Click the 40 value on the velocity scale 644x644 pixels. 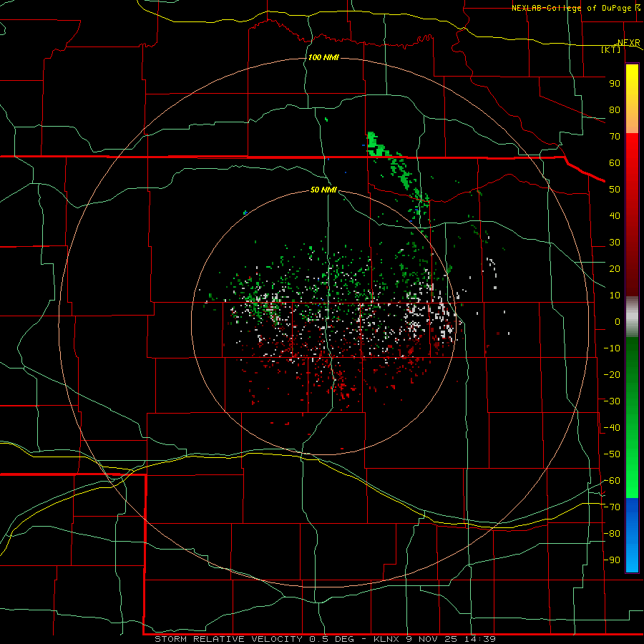615,216
